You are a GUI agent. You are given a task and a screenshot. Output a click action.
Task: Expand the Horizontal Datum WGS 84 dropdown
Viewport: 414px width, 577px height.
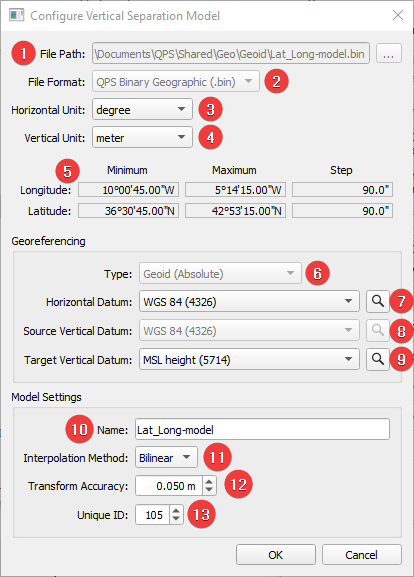pos(249,301)
